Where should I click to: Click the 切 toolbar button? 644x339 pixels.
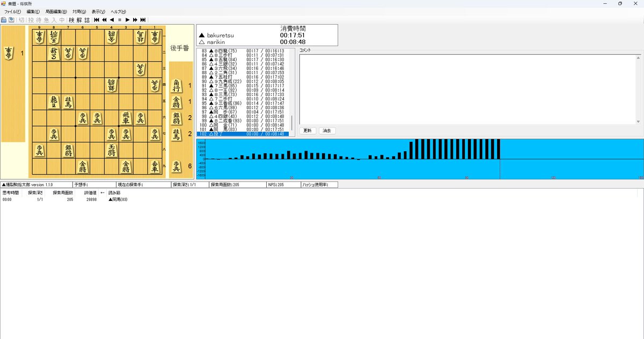pyautogui.click(x=21, y=20)
